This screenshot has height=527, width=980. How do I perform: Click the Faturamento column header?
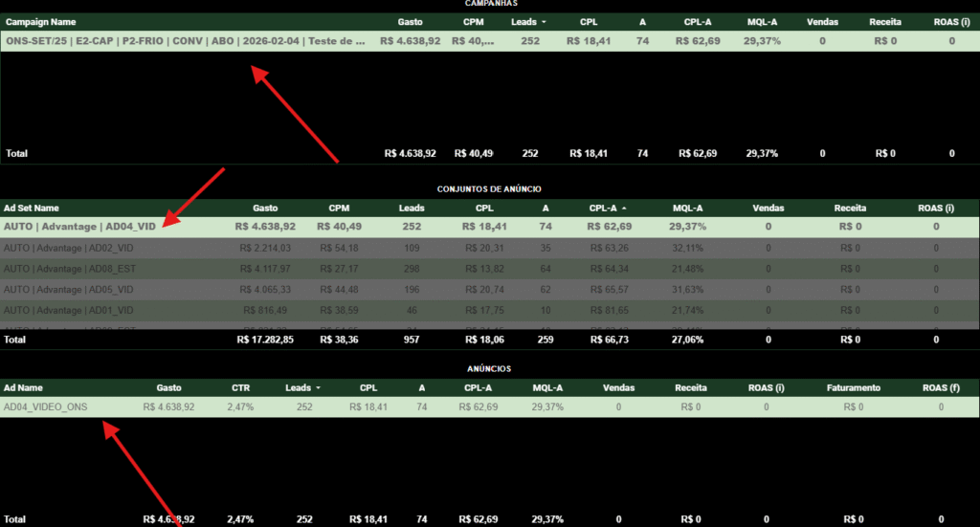[x=853, y=388]
